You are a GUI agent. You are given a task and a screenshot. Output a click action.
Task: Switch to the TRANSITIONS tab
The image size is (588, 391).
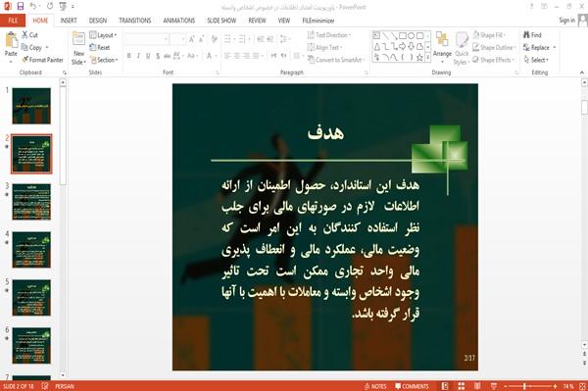pos(135,21)
